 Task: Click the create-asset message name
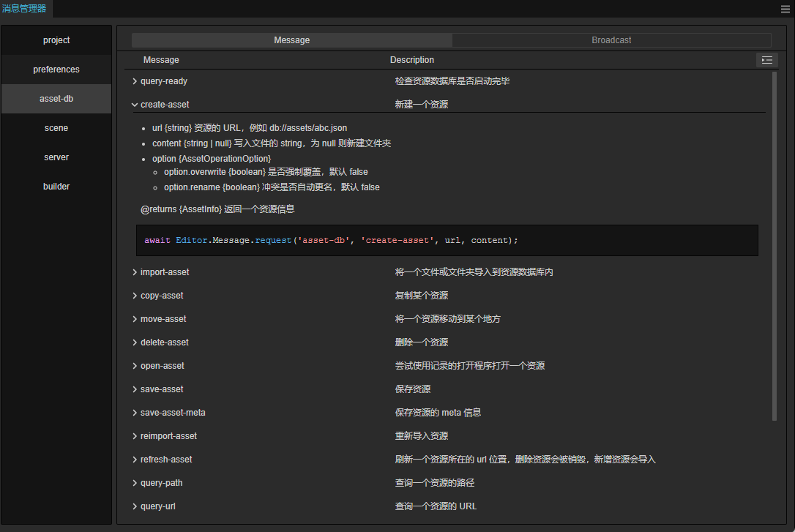165,105
